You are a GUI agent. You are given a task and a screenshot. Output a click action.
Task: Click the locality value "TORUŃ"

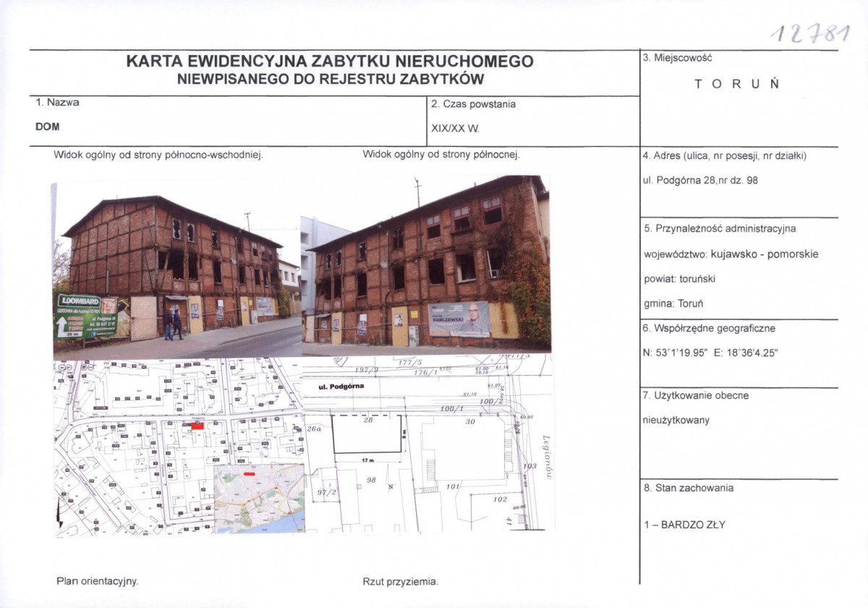(x=737, y=84)
